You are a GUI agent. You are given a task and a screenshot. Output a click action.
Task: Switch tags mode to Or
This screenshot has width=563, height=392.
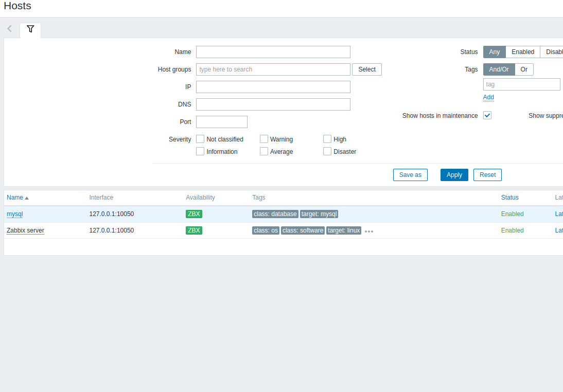tap(524, 69)
